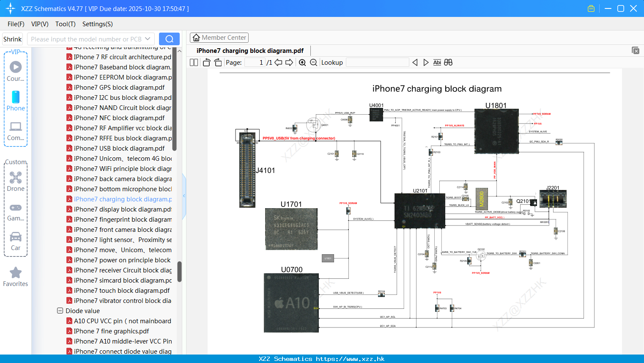Open the VIP(V) menu
This screenshot has width=644, height=363.
(x=40, y=24)
